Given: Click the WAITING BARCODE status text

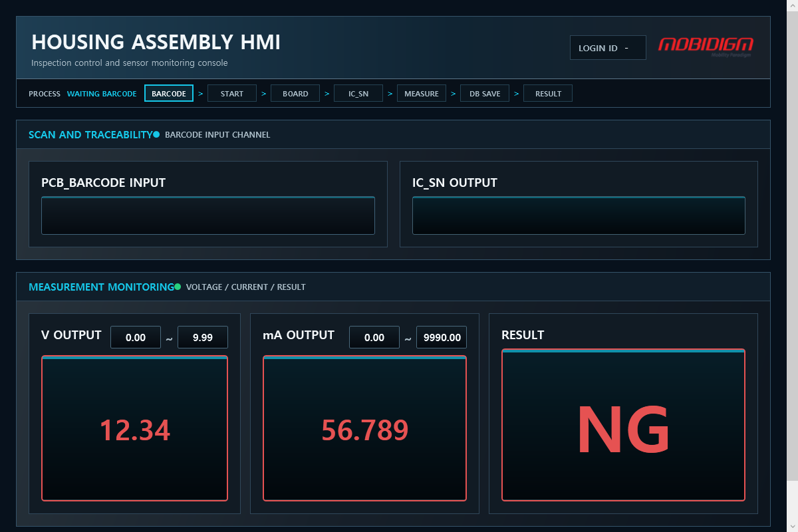Looking at the screenshot, I should [x=102, y=94].
